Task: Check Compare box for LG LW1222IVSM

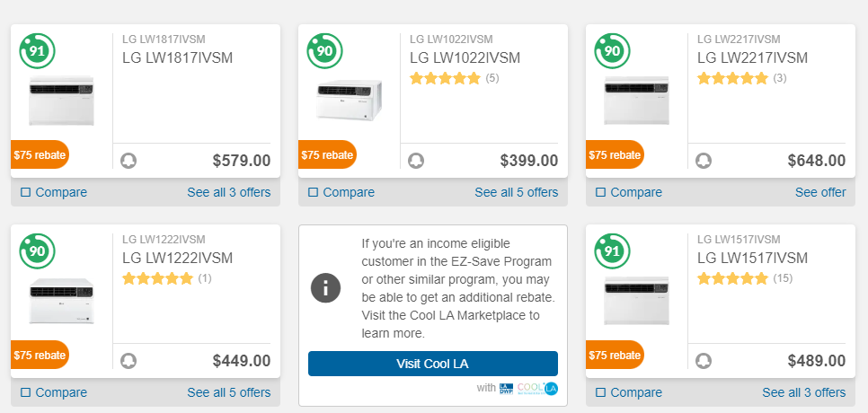Action: (25, 392)
